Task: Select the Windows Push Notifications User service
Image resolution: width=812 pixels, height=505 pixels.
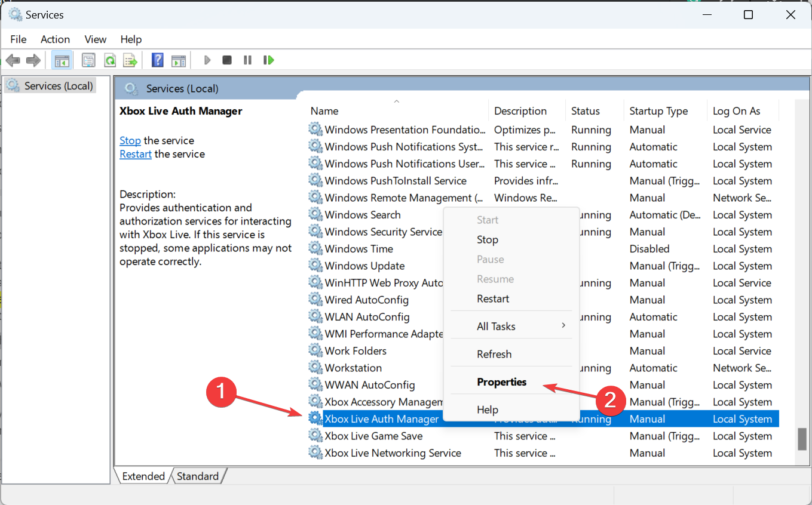Action: pyautogui.click(x=543, y=164)
